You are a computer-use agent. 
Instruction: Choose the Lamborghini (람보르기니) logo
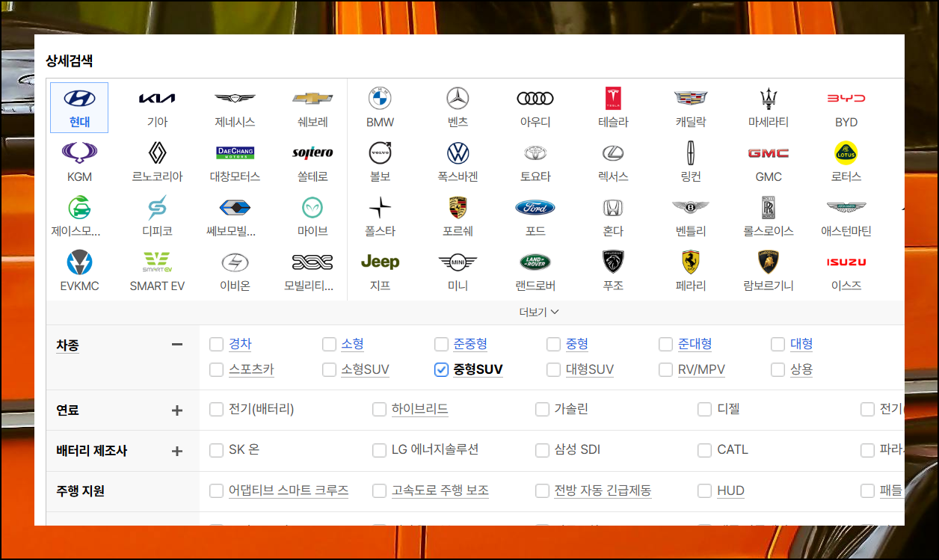[x=769, y=262]
